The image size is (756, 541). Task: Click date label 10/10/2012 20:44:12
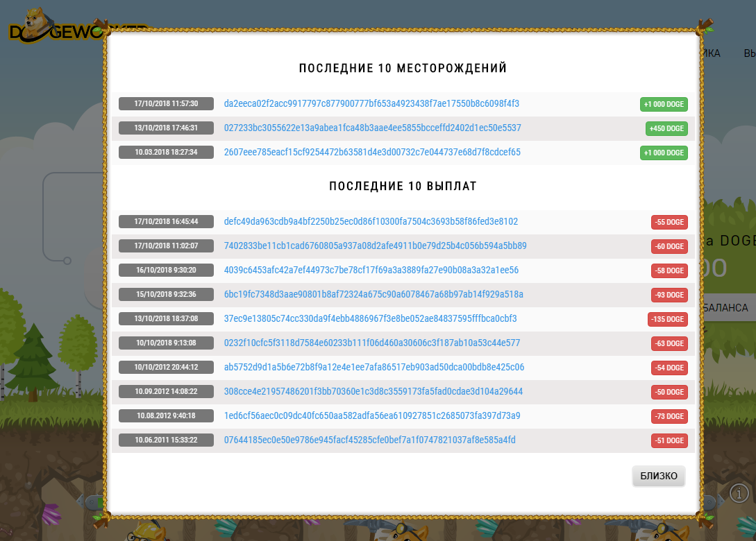(166, 367)
